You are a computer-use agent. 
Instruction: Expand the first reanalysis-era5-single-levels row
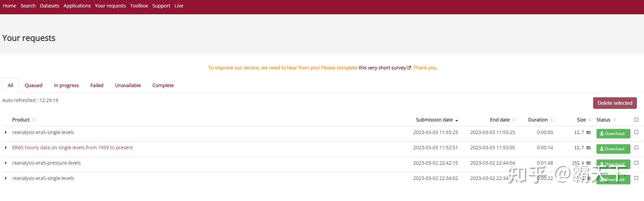pos(6,132)
